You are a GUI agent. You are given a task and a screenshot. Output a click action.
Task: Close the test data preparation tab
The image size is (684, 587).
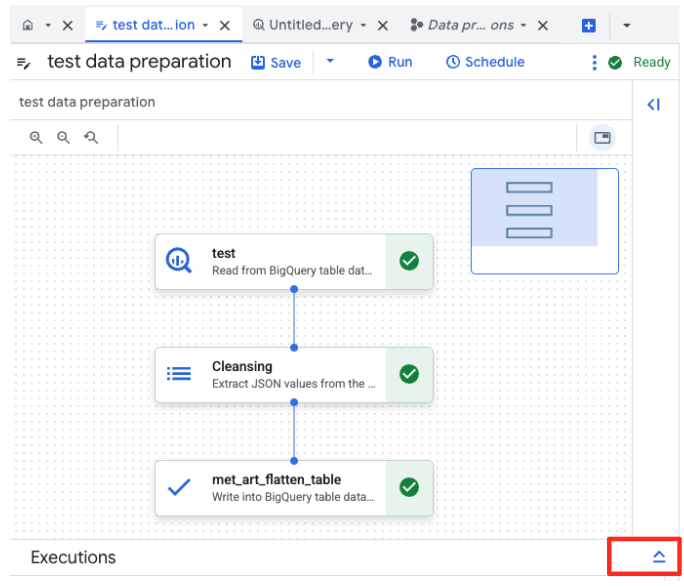point(225,25)
